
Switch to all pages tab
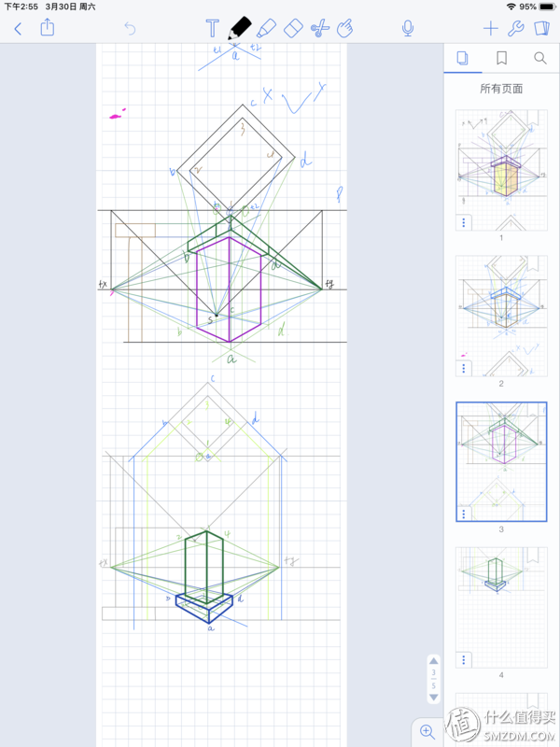coord(462,58)
